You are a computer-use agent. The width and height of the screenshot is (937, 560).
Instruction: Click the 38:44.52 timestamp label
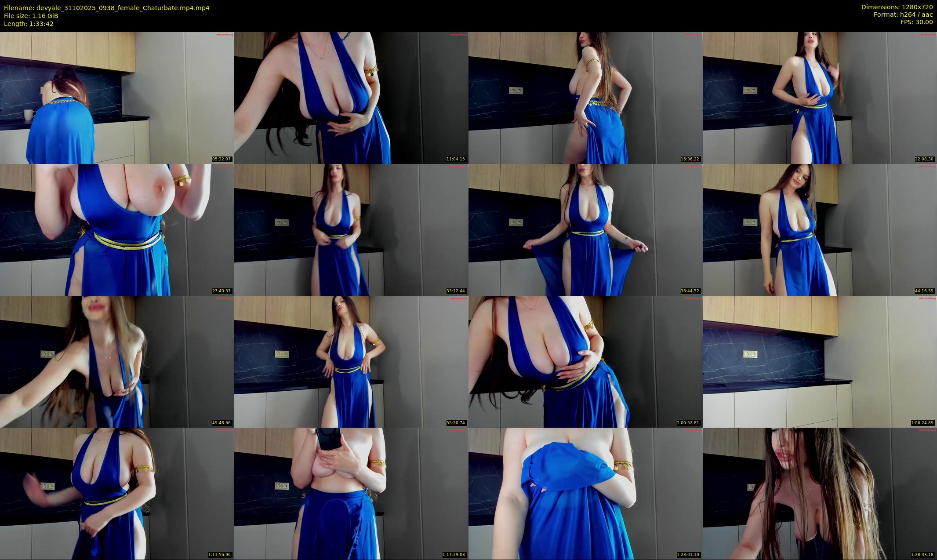690,291
